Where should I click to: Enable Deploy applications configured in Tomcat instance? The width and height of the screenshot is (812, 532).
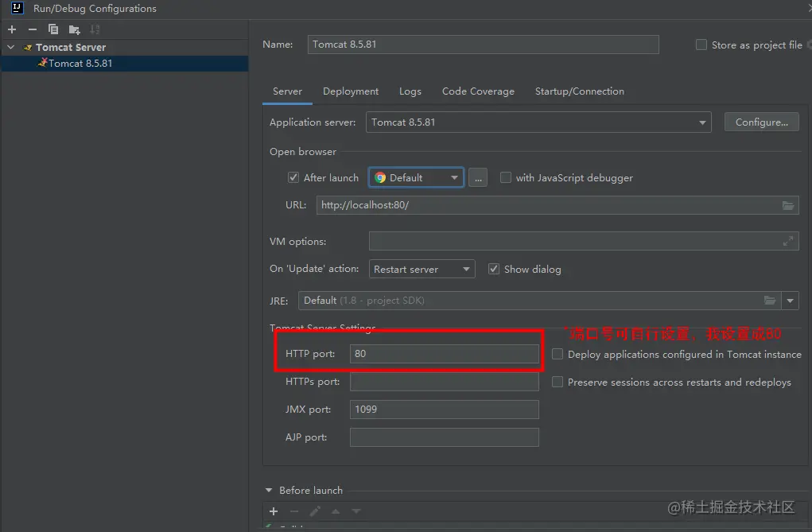click(558, 354)
